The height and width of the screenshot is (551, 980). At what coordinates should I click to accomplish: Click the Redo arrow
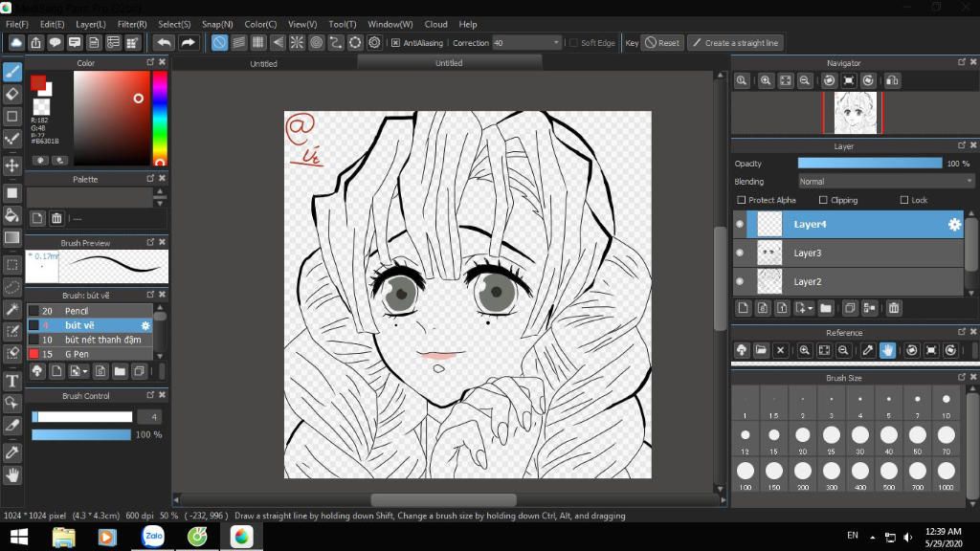(x=188, y=42)
